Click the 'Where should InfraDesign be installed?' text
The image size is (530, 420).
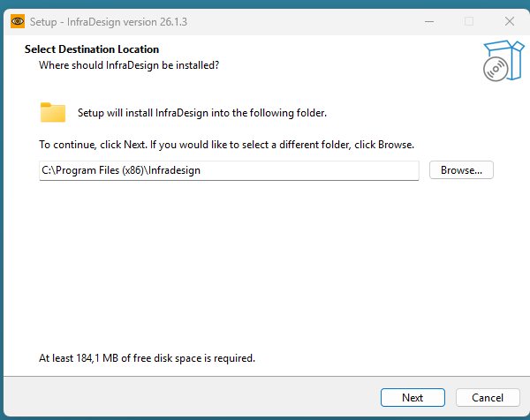pos(129,65)
